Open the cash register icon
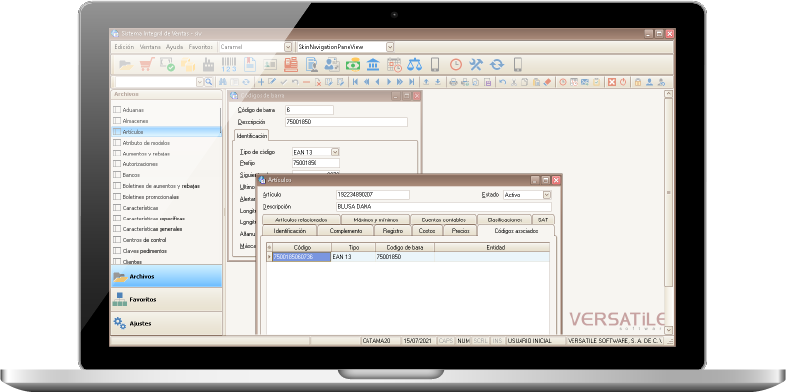Image resolution: width=786 pixels, height=392 pixels. coord(291,65)
